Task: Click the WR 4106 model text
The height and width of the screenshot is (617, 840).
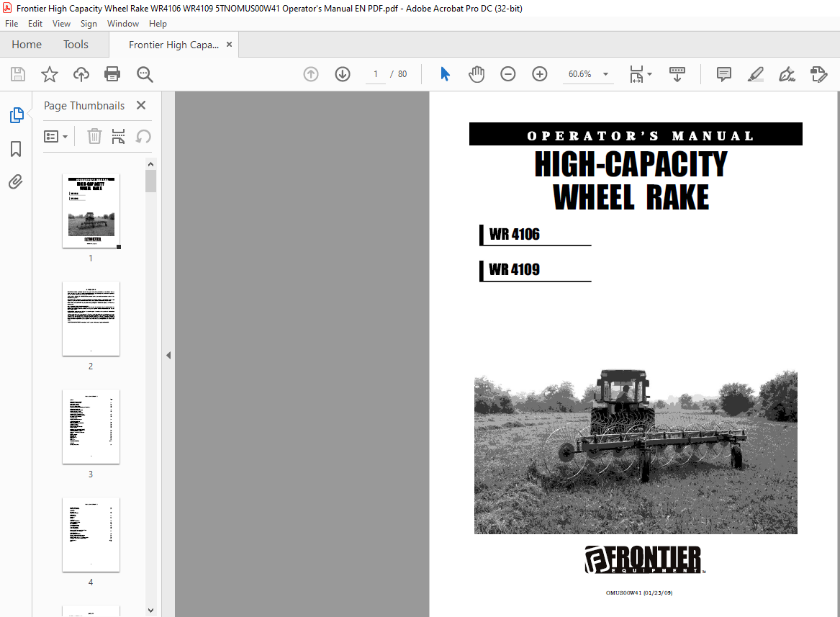Action: click(514, 234)
